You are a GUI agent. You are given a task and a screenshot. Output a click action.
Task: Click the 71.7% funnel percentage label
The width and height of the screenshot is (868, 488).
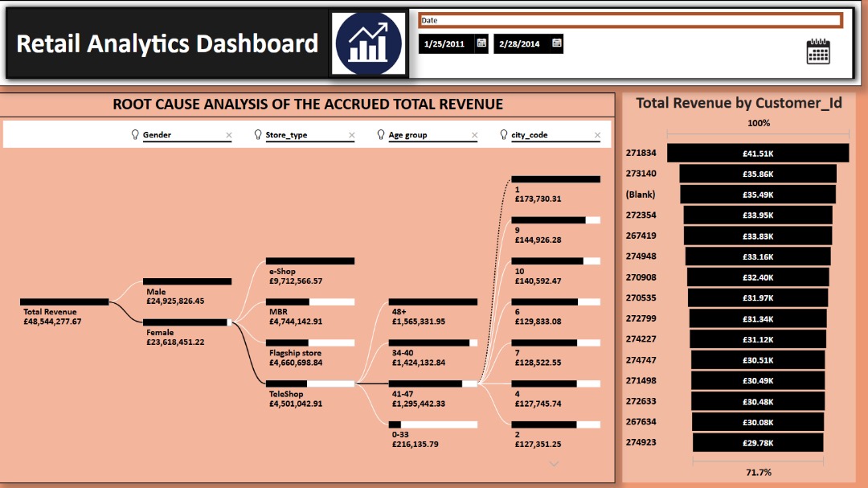pos(759,473)
